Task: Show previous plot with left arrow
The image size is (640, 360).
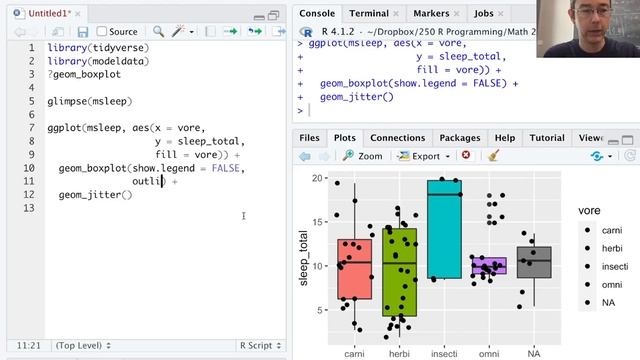Action: [305, 156]
